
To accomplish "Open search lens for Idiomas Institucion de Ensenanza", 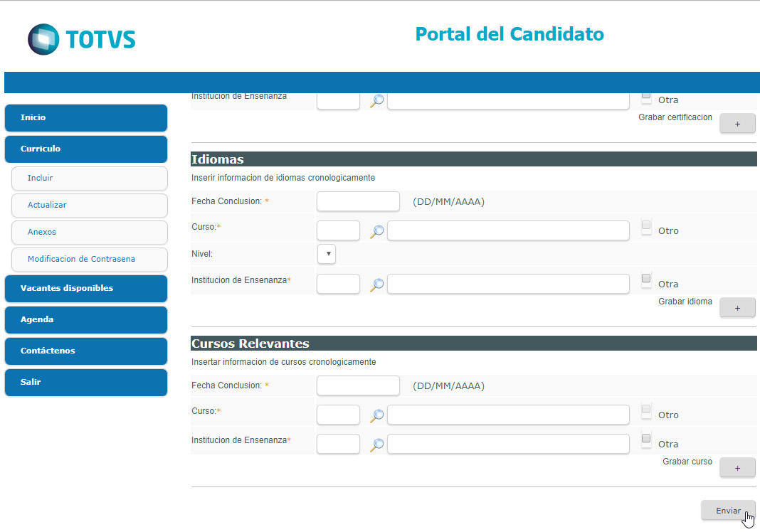I will (x=376, y=285).
